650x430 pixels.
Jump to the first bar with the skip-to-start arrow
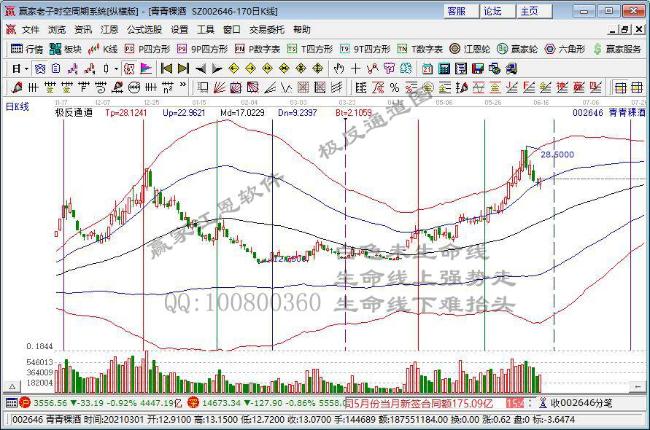166,68
